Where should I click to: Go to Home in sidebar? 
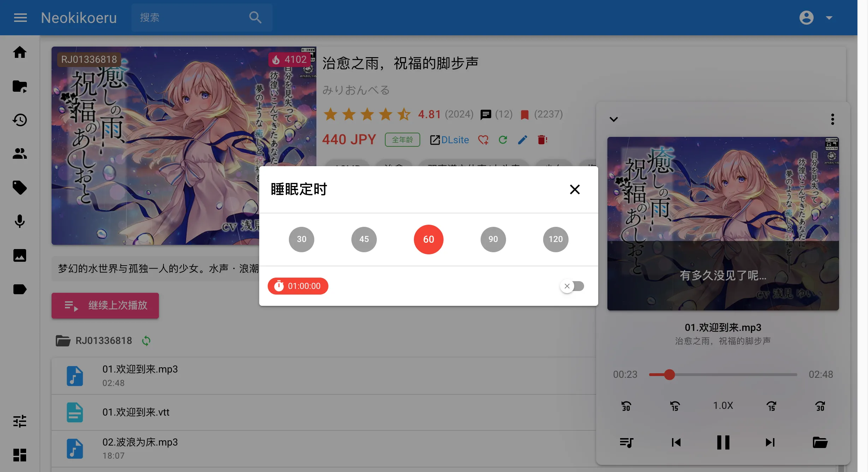(x=20, y=52)
